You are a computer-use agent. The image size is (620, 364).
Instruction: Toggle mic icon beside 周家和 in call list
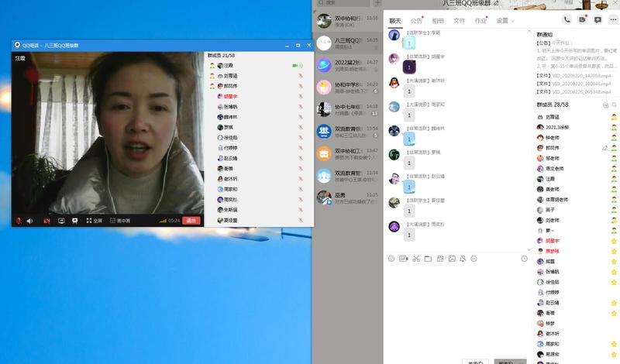(x=301, y=189)
